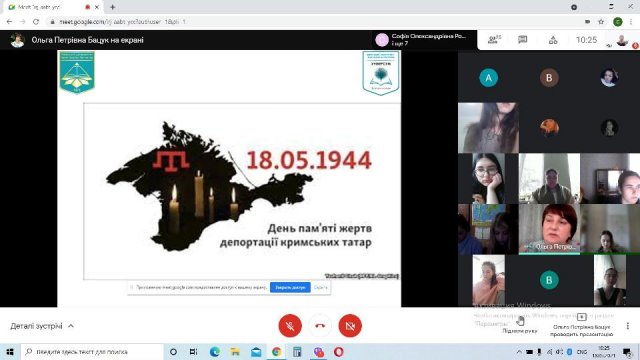Open the activities shapes icon

coord(553,40)
